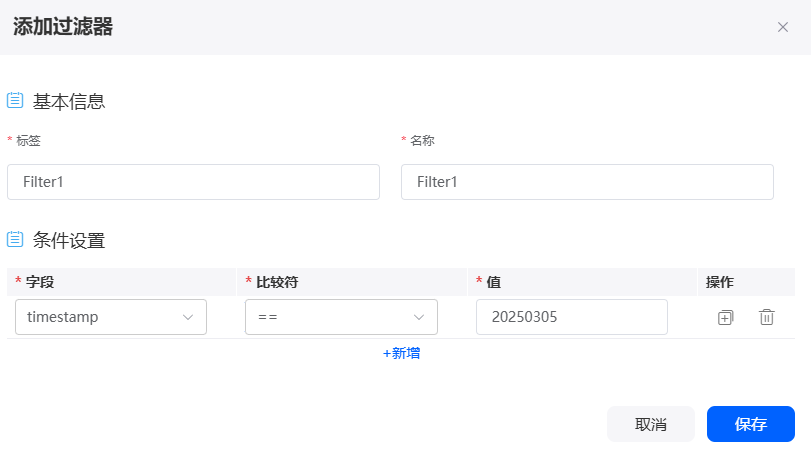811x452 pixels.
Task: Focus the 标签 input containing Filter1
Action: [193, 182]
